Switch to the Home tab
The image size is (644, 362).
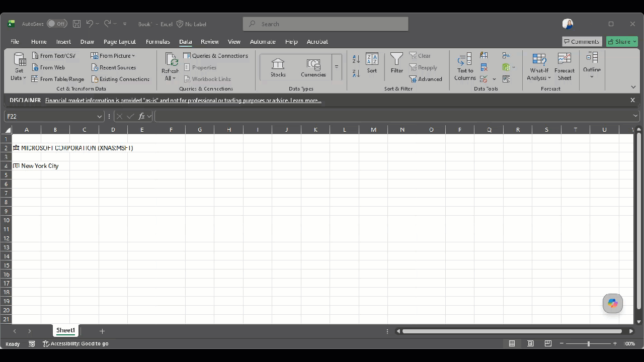click(x=39, y=42)
